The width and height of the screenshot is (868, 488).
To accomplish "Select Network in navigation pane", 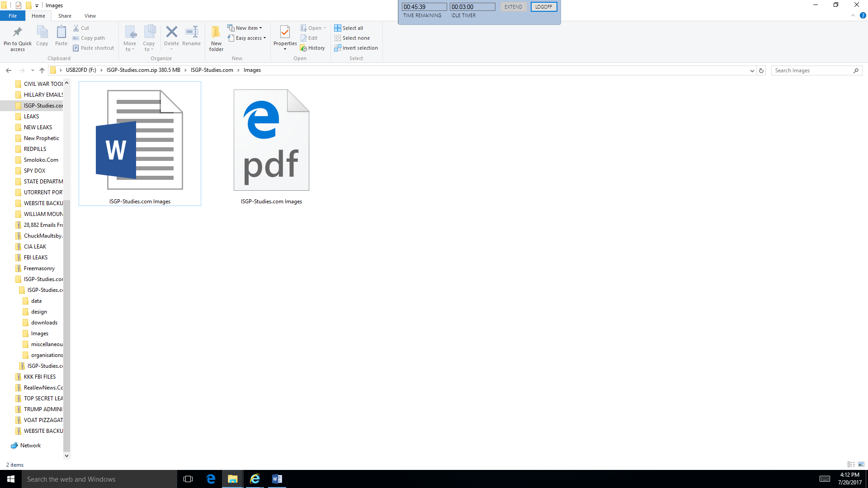I will pos(26,445).
